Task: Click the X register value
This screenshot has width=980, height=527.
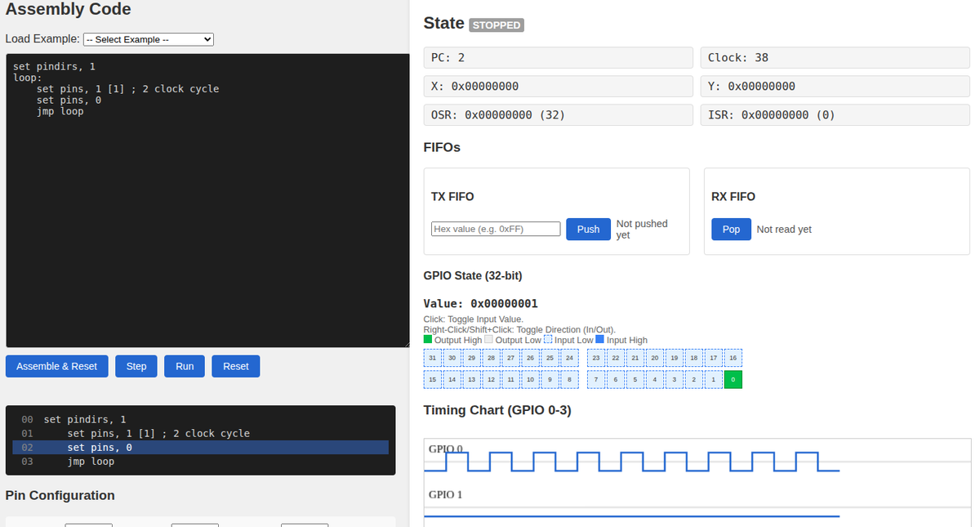Action: (x=558, y=86)
